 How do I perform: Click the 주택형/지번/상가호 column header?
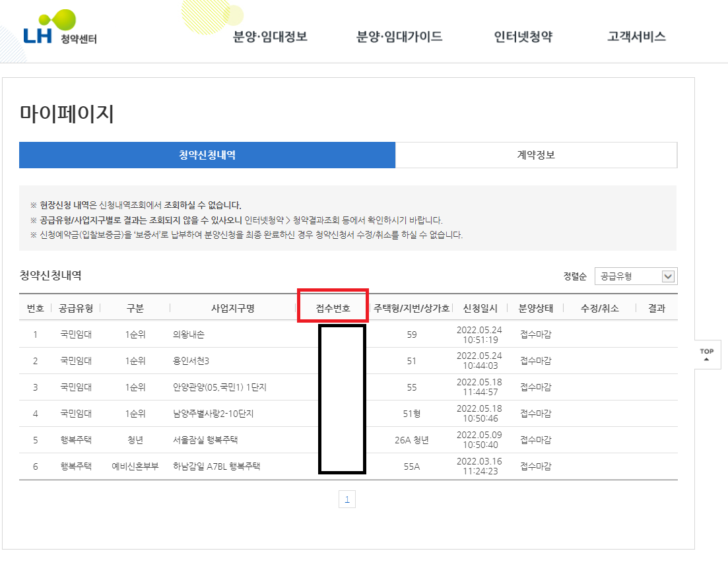pyautogui.click(x=411, y=308)
